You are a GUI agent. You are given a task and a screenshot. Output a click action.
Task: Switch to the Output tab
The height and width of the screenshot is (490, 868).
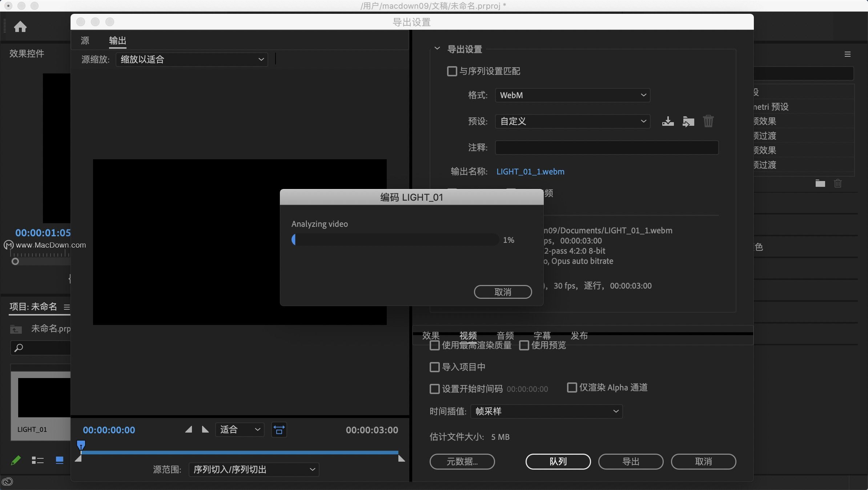[117, 40]
